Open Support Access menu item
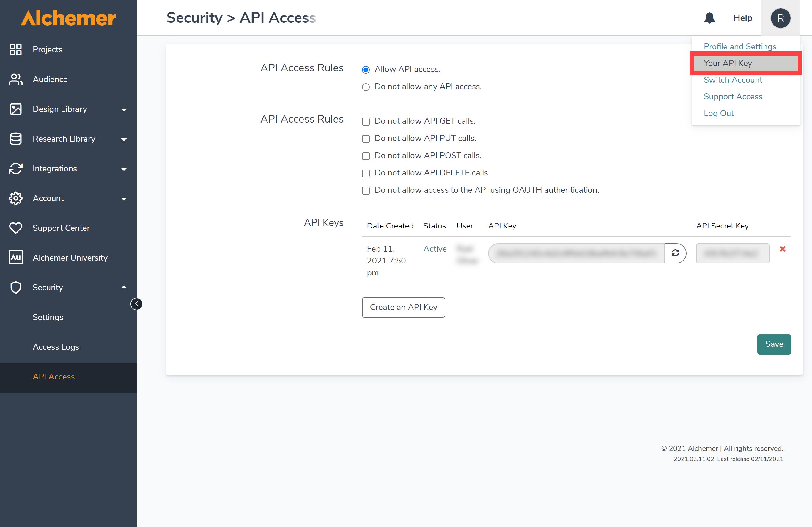The image size is (812, 527). 733,97
